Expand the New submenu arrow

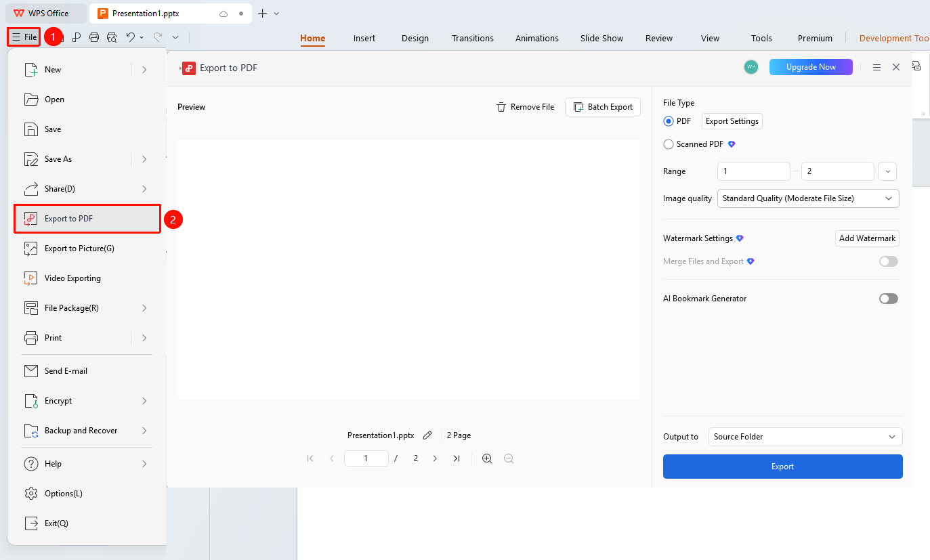144,70
